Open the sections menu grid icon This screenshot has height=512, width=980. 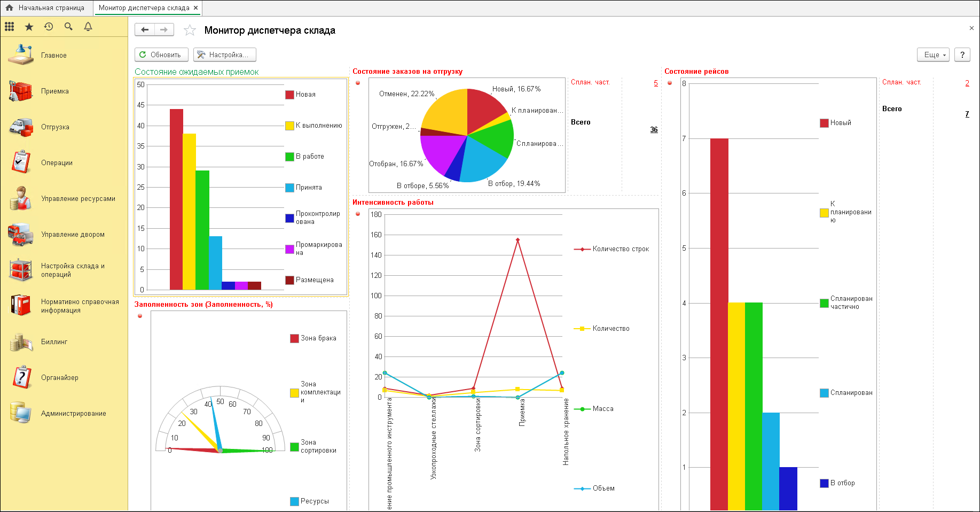(x=9, y=26)
